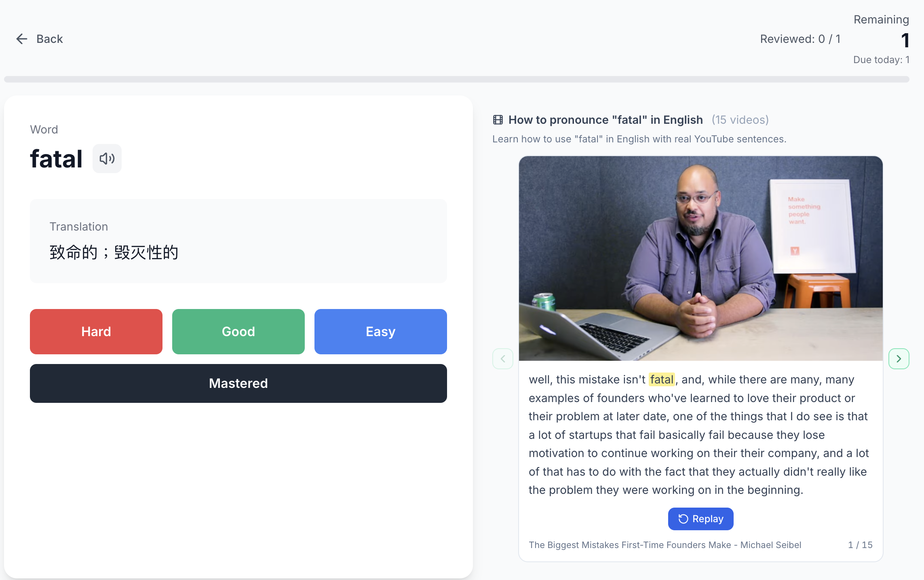Screen dimensions: 924x580
Task: Click the Michael Seibel video thumbnail
Action: point(700,258)
